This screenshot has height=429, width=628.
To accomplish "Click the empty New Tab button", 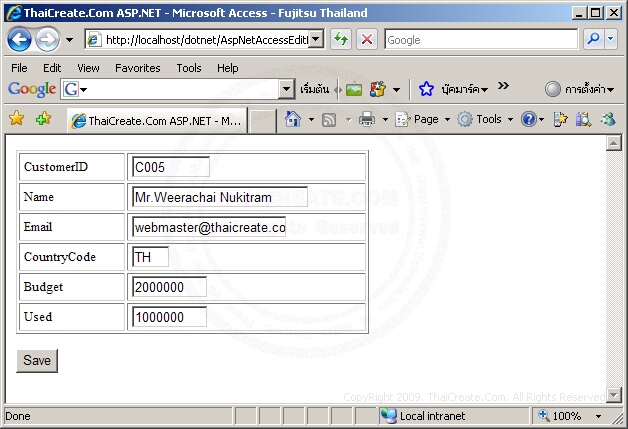I will (x=262, y=121).
